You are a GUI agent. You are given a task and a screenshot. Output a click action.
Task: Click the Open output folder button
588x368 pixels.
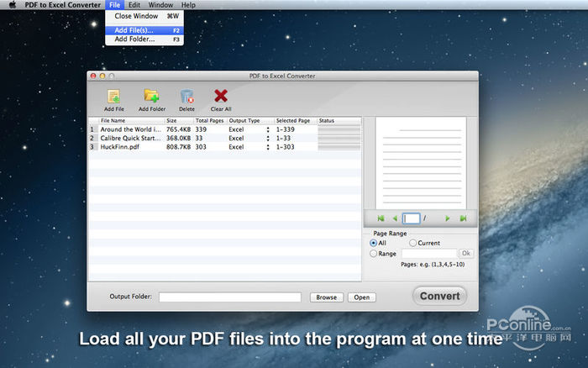(x=361, y=297)
